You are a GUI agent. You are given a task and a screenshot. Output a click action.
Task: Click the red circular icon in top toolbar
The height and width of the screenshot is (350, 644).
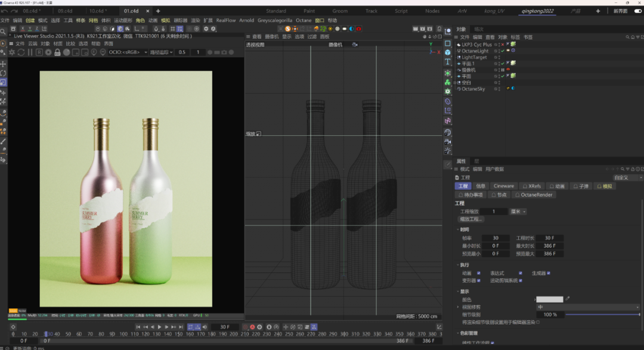[358, 29]
